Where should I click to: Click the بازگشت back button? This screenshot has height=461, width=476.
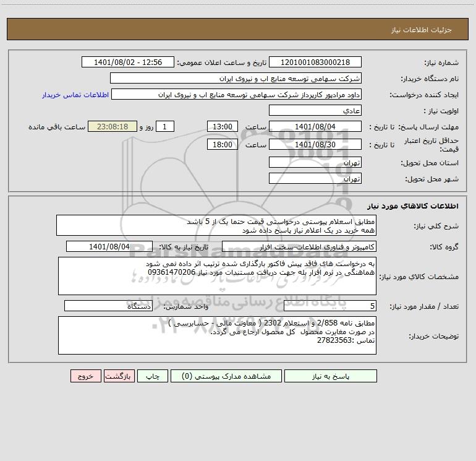(x=119, y=376)
